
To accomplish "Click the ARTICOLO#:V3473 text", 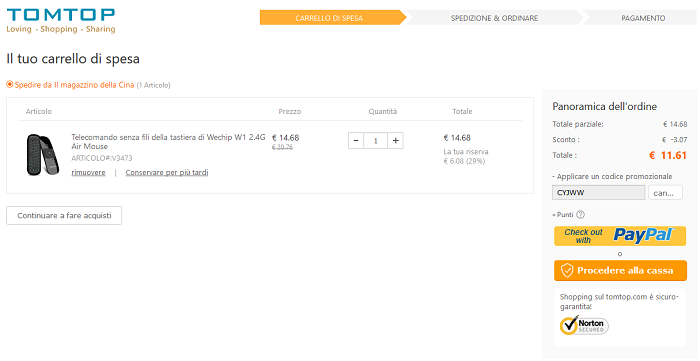I will click(102, 158).
